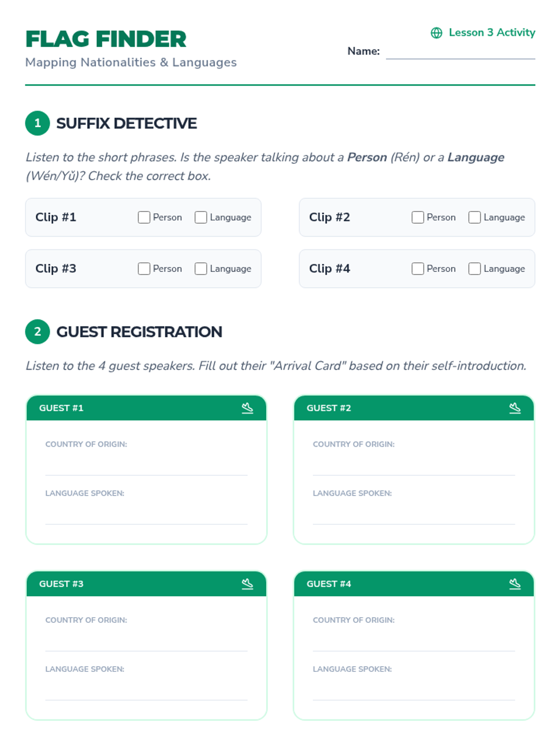Click the green number 2 section badge
Viewport: 560px width, 747px height.
click(37, 332)
